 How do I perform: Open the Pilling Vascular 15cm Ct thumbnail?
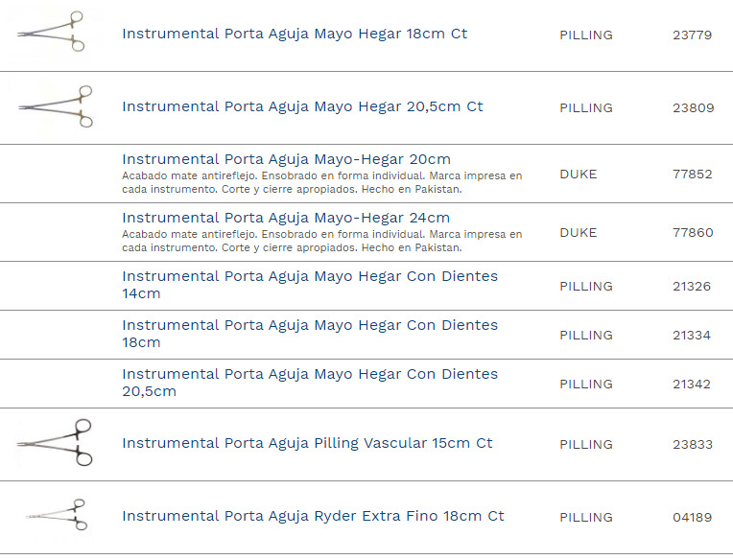56,444
